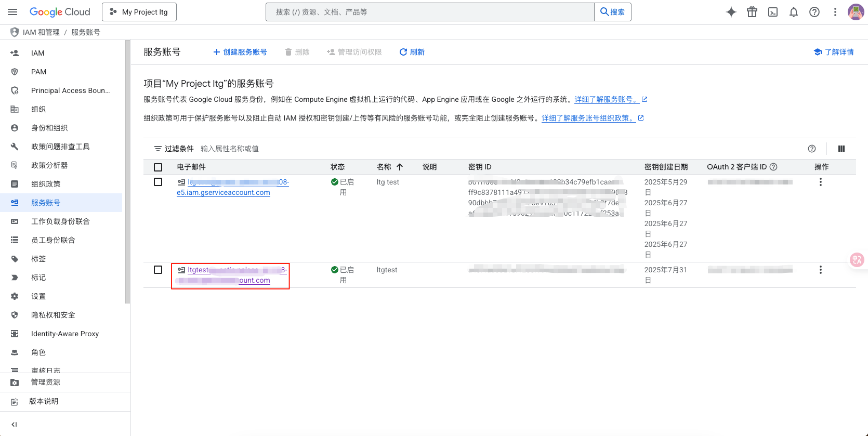868x436 pixels.
Task: Select the ltgtest row checkbox
Action: pos(158,270)
